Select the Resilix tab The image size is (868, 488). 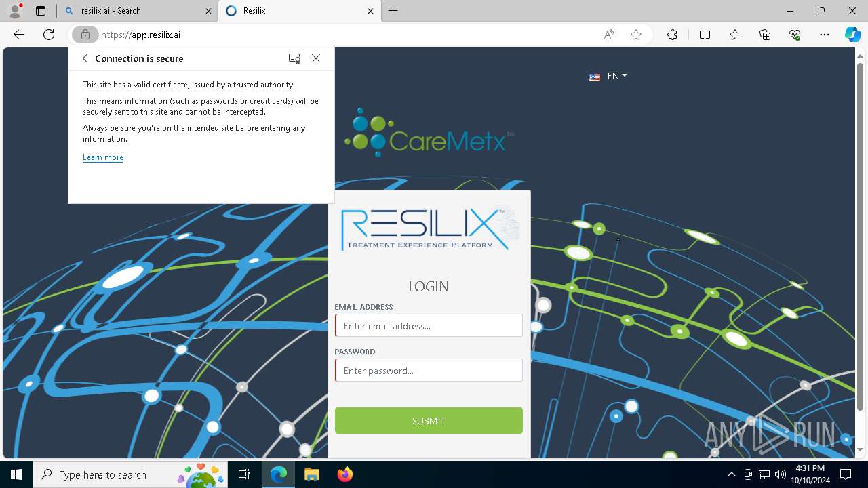click(x=299, y=11)
